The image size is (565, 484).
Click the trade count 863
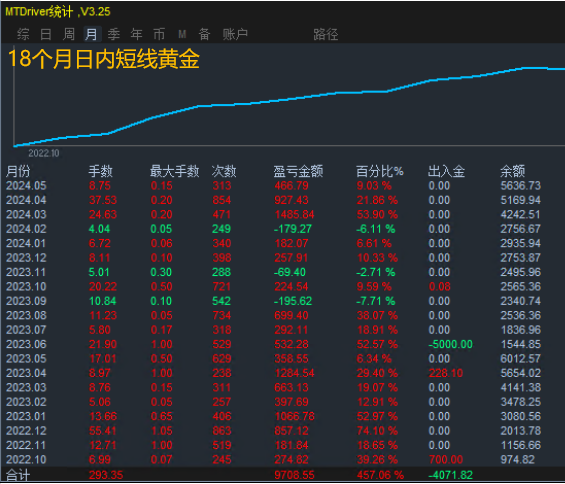pyautogui.click(x=222, y=431)
